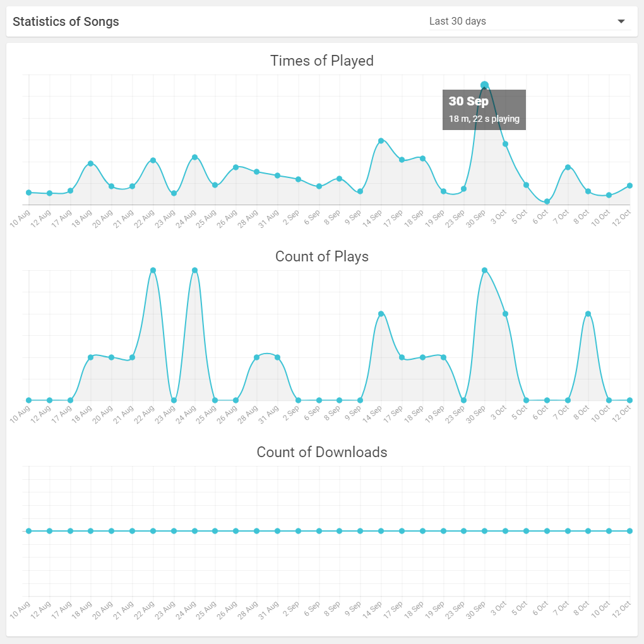Image resolution: width=644 pixels, height=644 pixels.
Task: Select 7 Oct point in Times of Played chart
Action: pyautogui.click(x=568, y=167)
